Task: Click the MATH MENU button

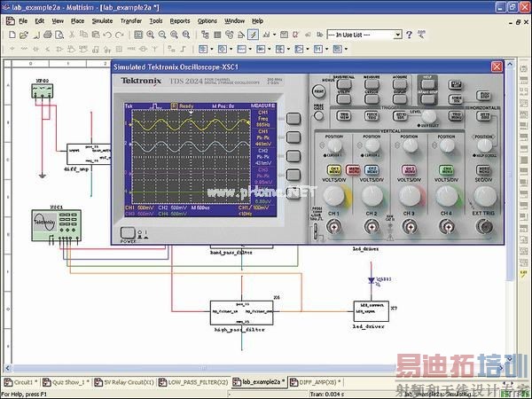Action: tap(352, 169)
